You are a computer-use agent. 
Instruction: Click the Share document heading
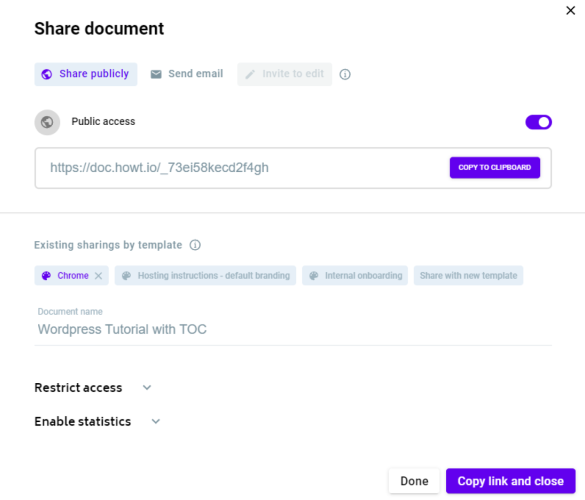click(99, 29)
